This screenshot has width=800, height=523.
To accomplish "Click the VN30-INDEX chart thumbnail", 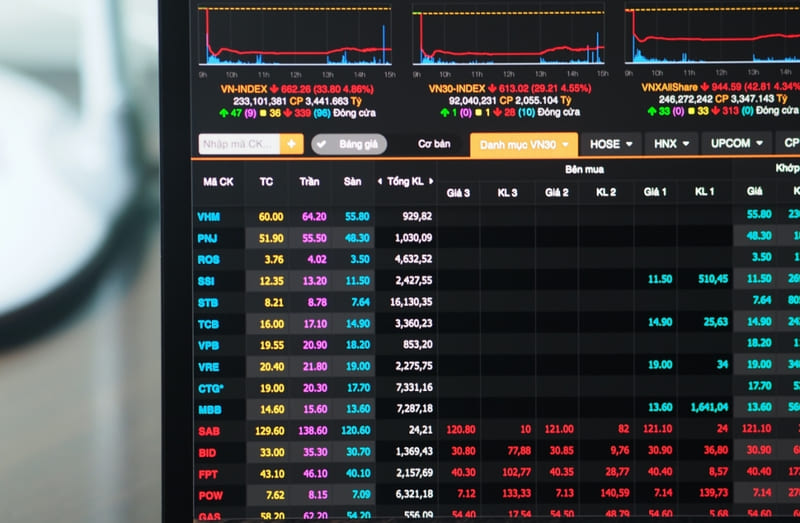I will (508, 36).
